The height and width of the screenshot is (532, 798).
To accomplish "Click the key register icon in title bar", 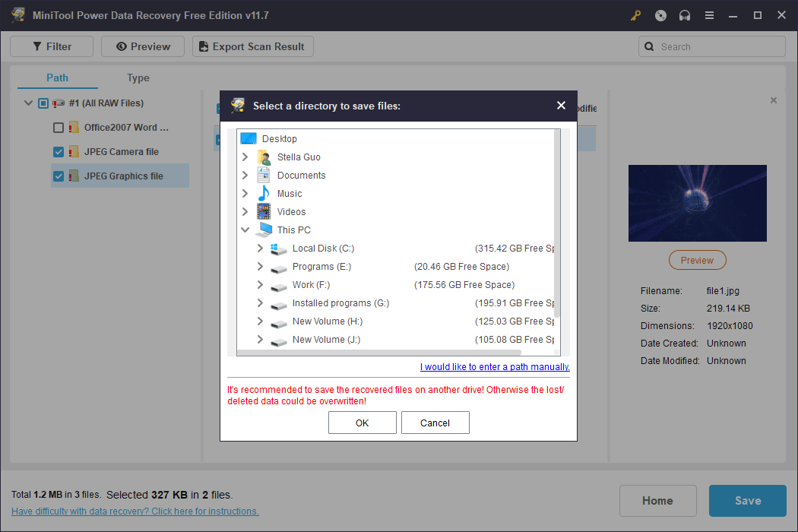I will pyautogui.click(x=635, y=15).
